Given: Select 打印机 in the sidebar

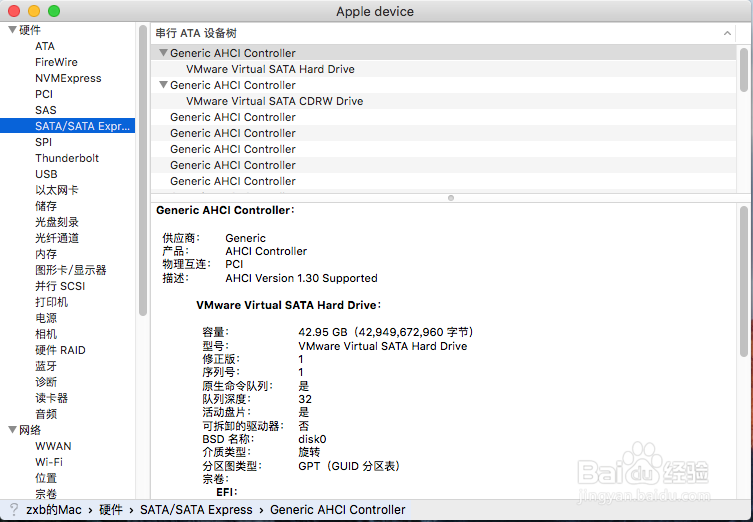Looking at the screenshot, I should 51,302.
